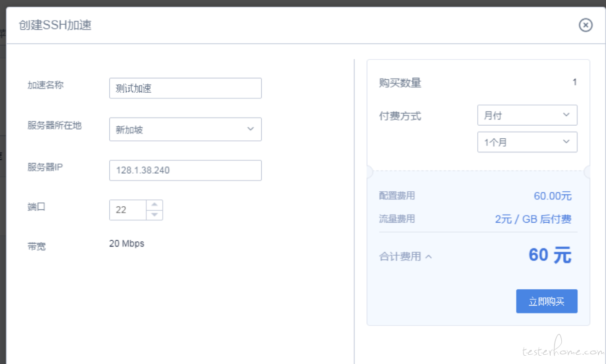Decrease the 端口 value with down arrow
Screen dimensions: 606x364
[154, 215]
